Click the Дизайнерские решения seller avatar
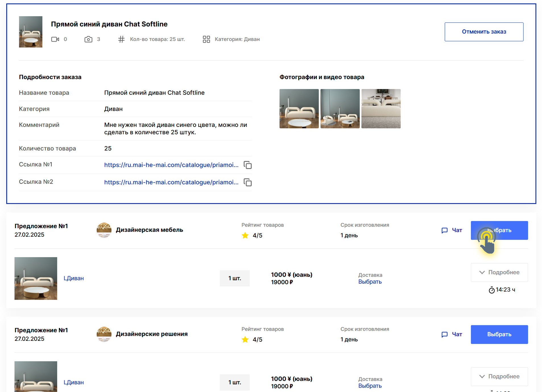Screen dimensions: 542x392 104,334
